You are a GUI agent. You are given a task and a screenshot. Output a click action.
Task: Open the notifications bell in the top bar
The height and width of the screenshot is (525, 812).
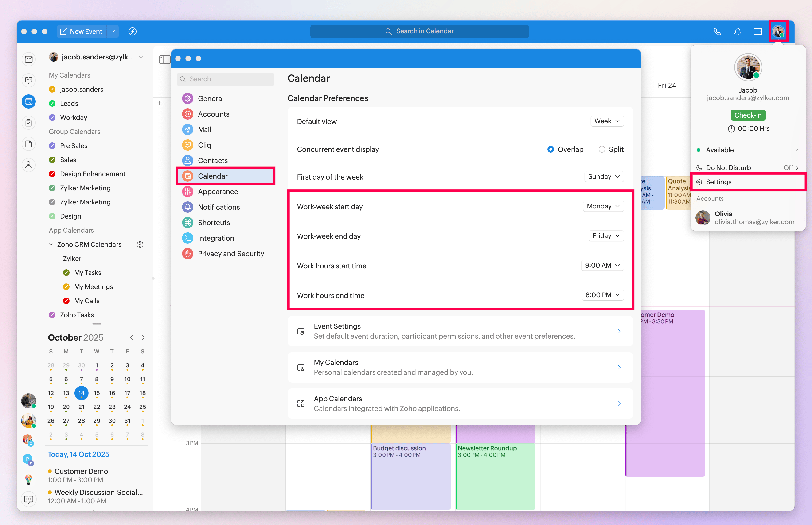coord(737,31)
